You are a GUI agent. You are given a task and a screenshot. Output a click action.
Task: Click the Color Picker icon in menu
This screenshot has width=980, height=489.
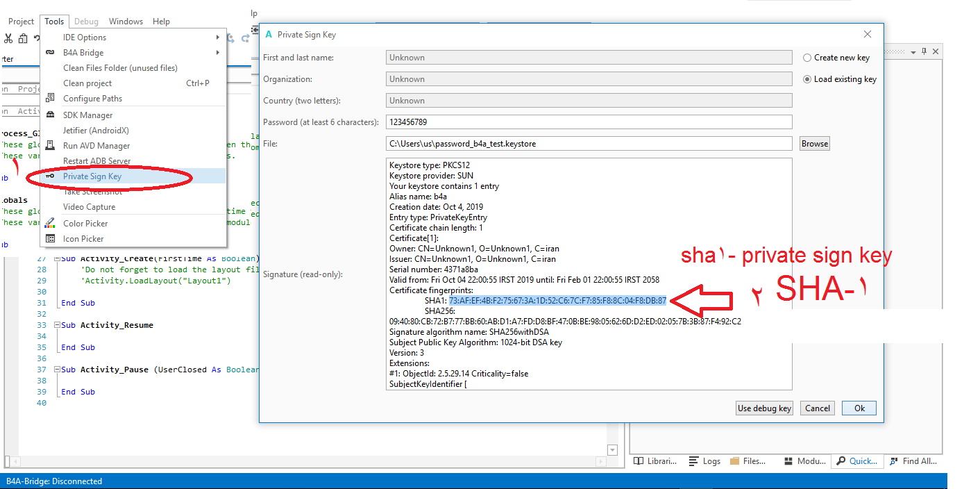tap(50, 224)
